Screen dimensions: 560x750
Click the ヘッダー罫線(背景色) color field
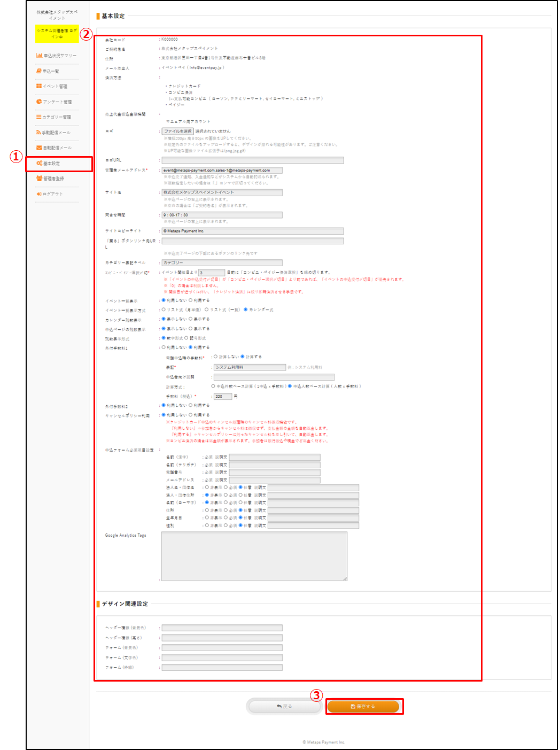tap(222, 628)
